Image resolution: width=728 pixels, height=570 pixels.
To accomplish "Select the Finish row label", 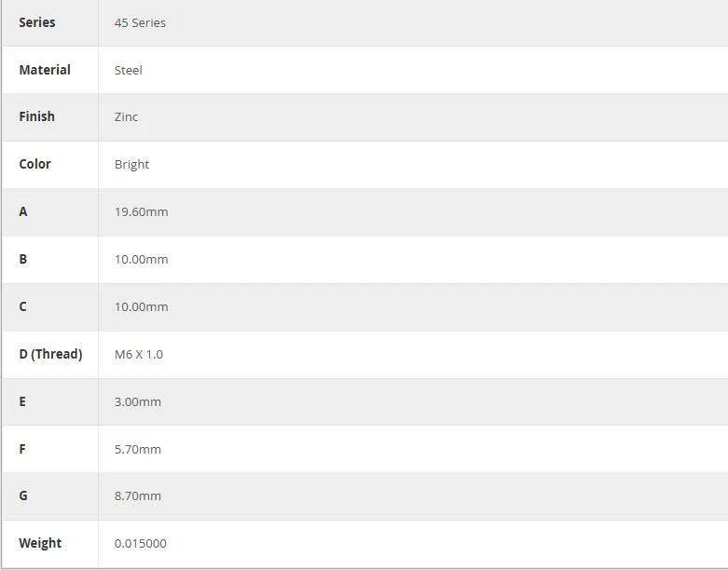I will [x=36, y=116].
